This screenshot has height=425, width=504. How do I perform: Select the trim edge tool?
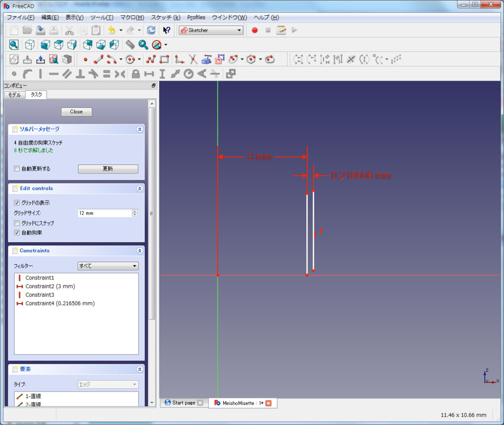tap(193, 60)
